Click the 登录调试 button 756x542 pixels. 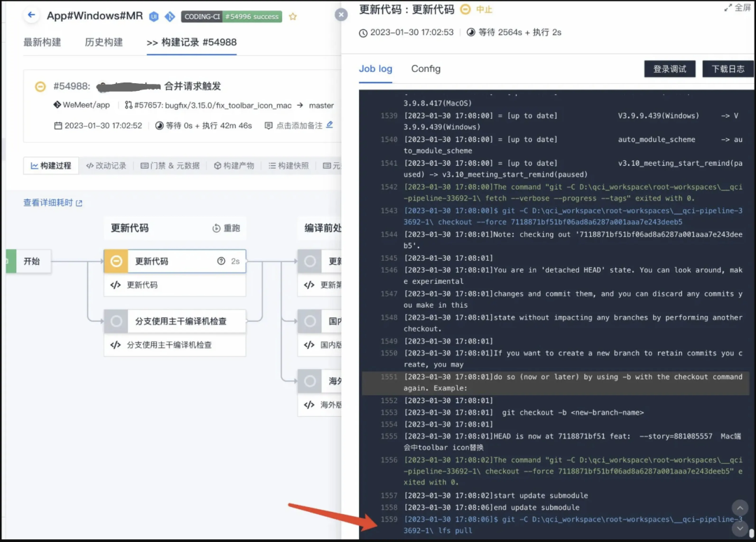coord(670,69)
